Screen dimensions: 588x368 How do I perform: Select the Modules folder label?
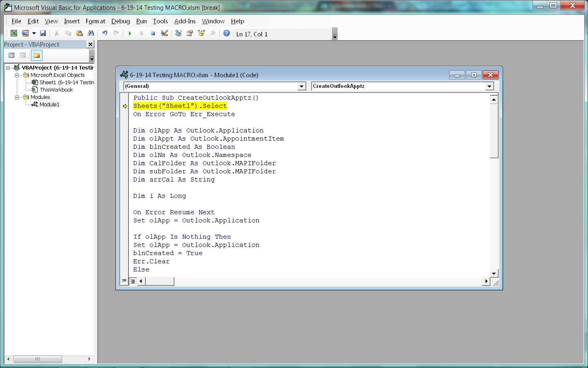40,97
